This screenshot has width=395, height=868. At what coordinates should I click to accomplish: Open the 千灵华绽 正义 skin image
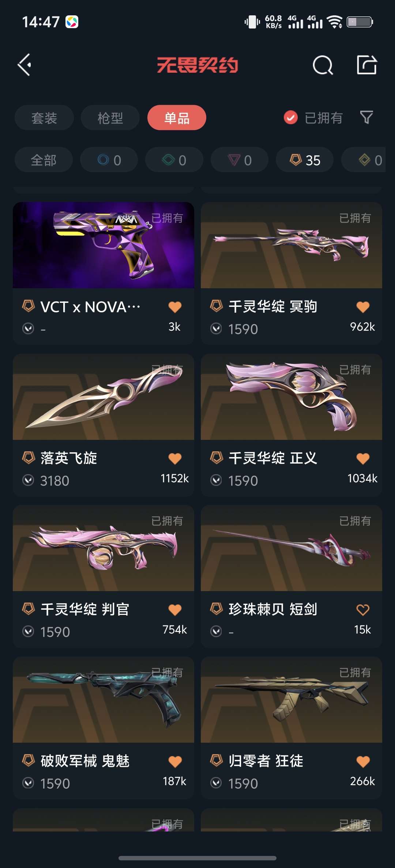click(x=291, y=397)
